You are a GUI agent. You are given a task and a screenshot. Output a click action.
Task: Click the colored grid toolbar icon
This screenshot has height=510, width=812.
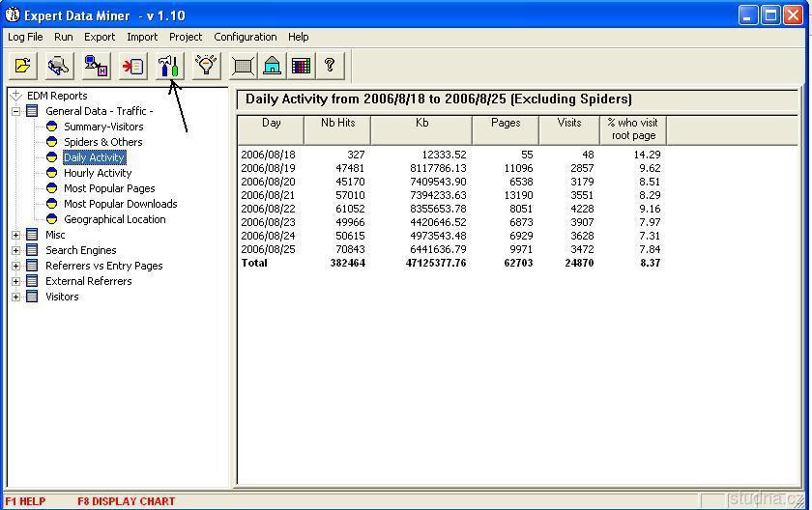pos(301,66)
